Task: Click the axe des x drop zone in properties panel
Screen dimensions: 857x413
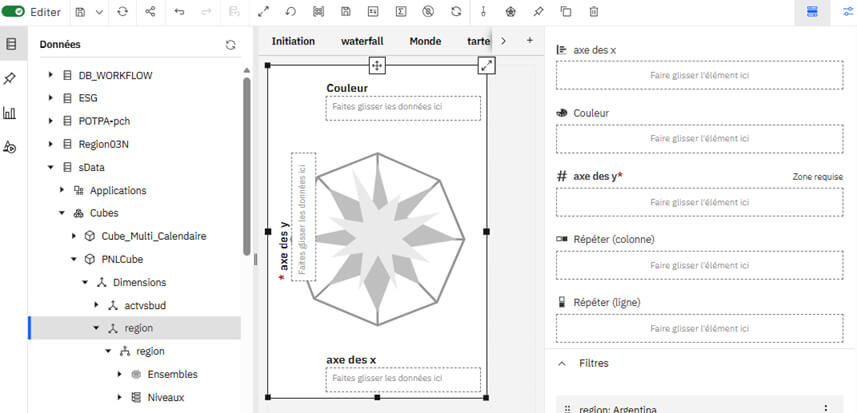Action: tap(700, 75)
